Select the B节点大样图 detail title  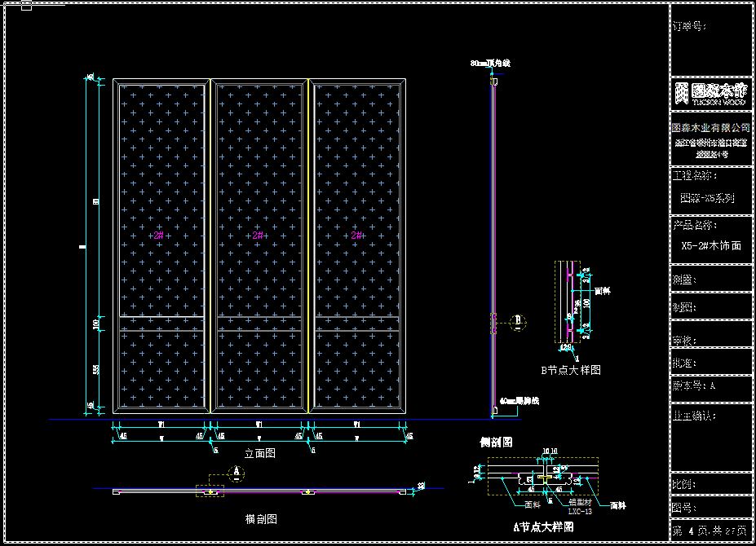[571, 370]
